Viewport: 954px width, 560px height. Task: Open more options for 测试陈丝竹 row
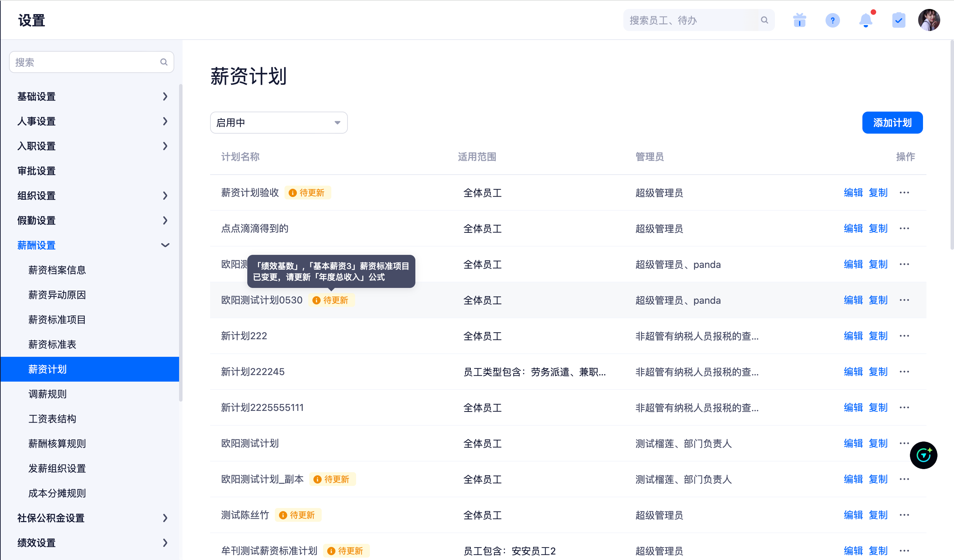coord(904,515)
